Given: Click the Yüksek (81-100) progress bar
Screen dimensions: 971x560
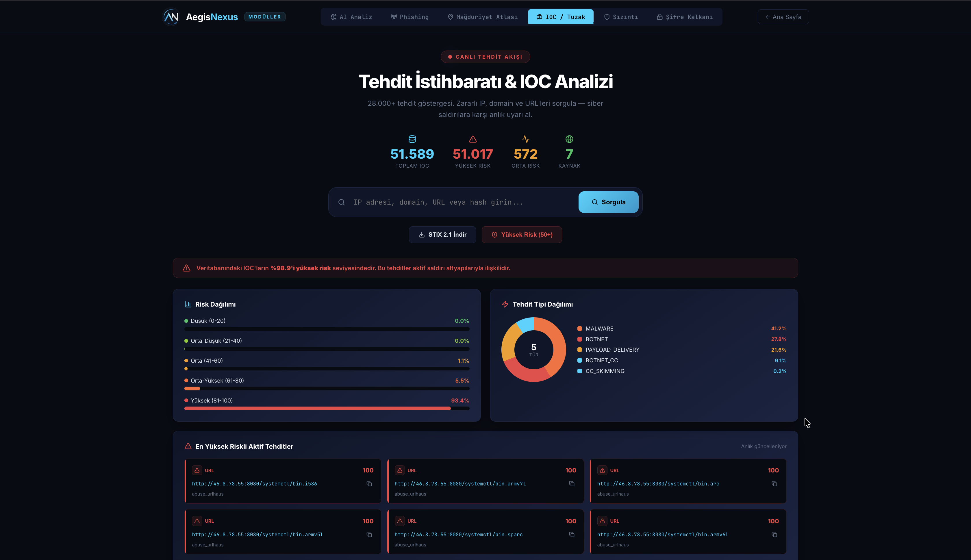Looking at the screenshot, I should tap(327, 409).
